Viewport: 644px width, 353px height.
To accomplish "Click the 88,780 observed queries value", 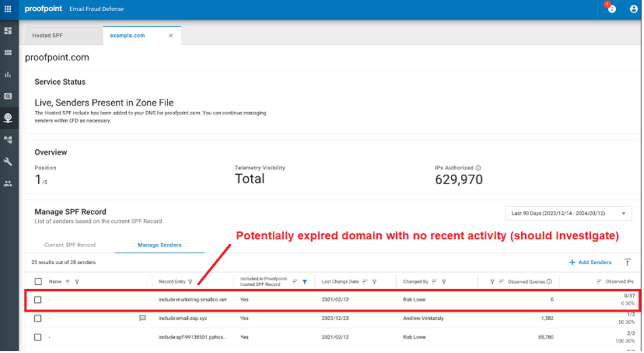I will (545, 337).
